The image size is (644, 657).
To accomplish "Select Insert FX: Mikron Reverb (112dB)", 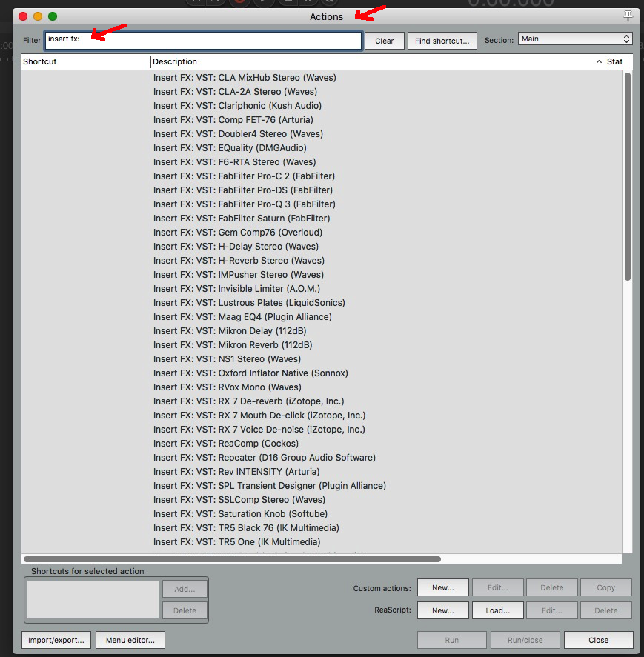I will 233,345.
